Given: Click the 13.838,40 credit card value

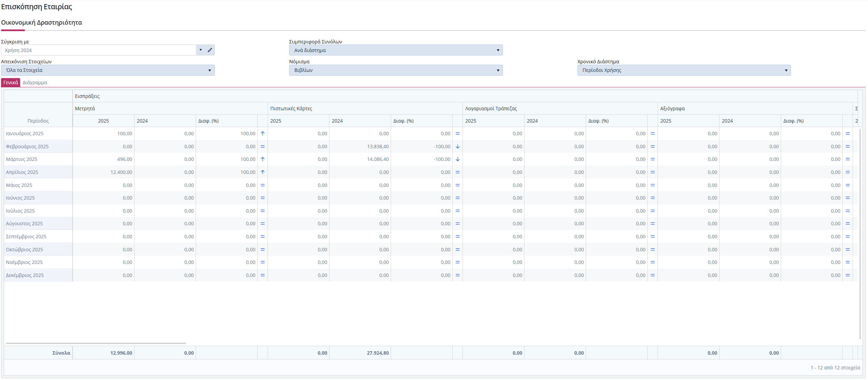Looking at the screenshot, I should click(378, 147).
